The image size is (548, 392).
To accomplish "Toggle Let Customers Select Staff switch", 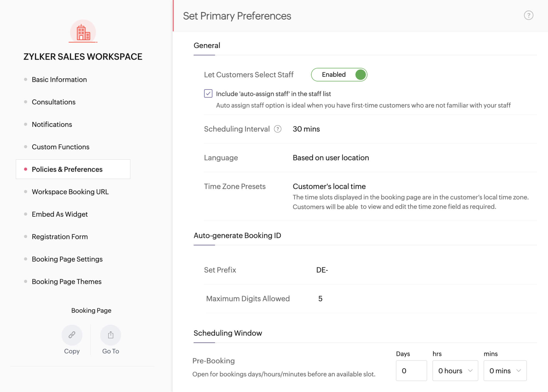I will coord(339,75).
